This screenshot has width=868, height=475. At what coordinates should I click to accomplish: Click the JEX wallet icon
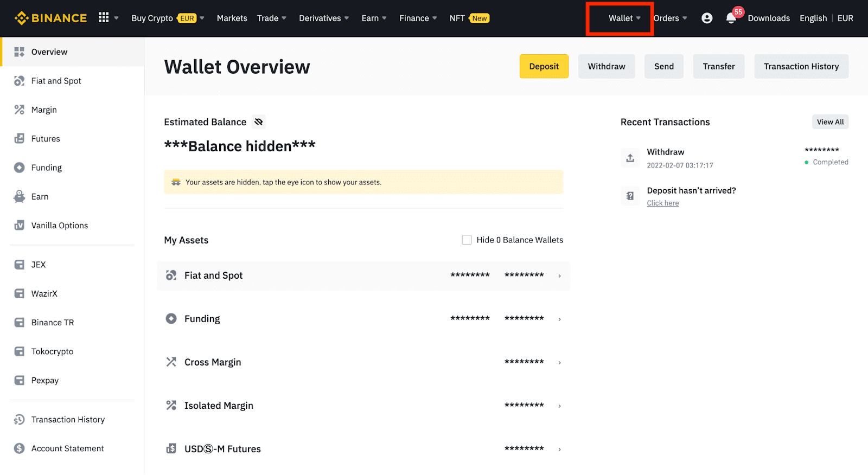click(x=20, y=265)
